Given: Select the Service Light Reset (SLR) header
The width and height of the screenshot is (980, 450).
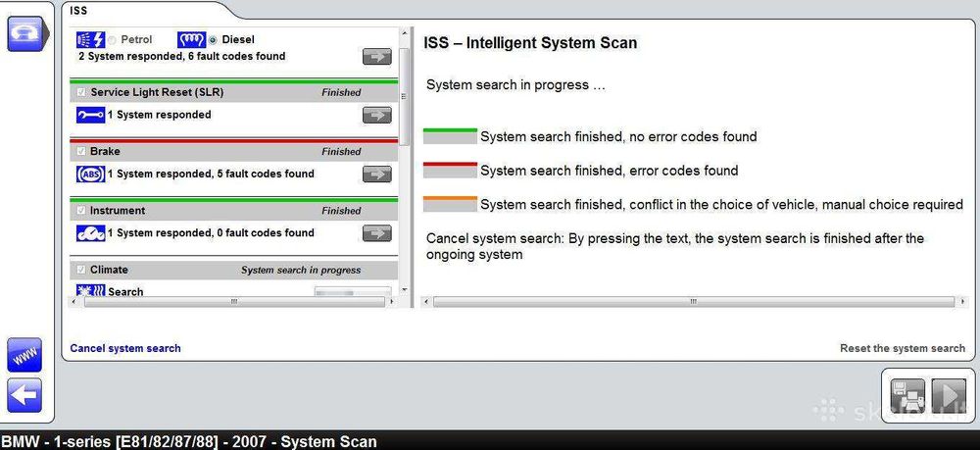Looking at the screenshot, I should (x=234, y=92).
